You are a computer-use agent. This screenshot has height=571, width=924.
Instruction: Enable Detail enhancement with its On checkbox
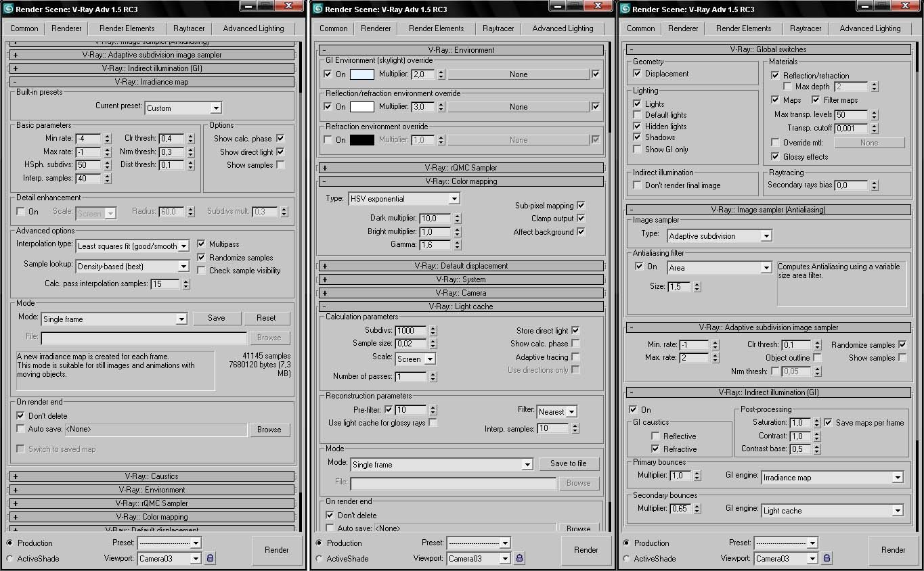click(x=21, y=212)
